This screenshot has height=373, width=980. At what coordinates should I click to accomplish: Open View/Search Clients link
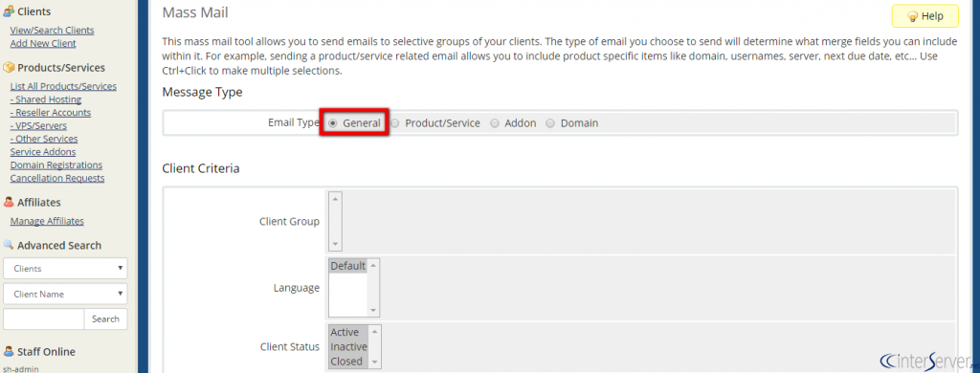[53, 30]
